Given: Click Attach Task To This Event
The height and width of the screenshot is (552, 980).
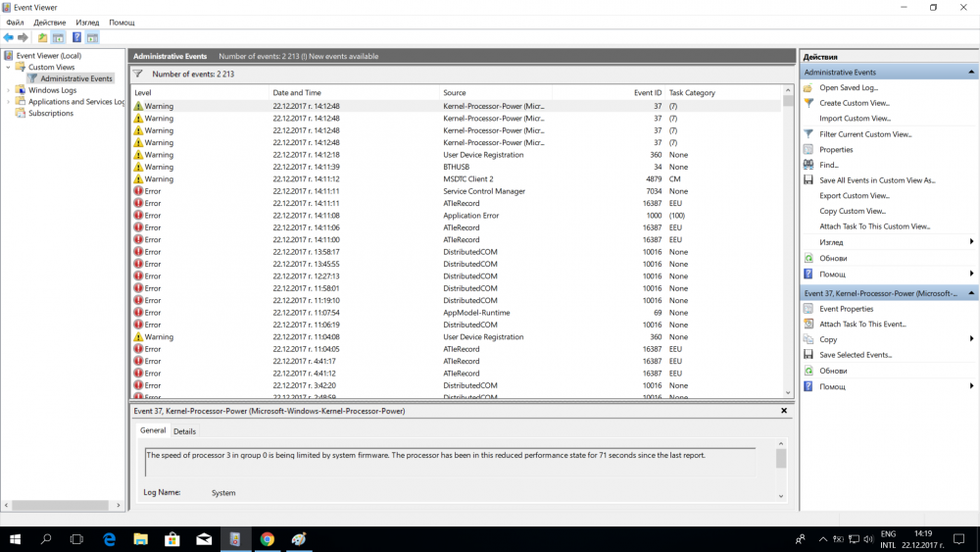Looking at the screenshot, I should pos(862,324).
